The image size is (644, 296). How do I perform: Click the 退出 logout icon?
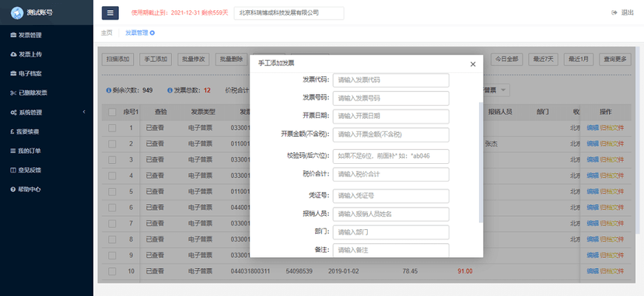pyautogui.click(x=614, y=12)
